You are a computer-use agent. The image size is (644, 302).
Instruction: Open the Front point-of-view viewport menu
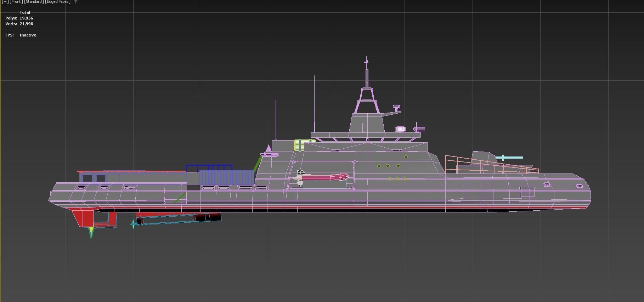pyautogui.click(x=16, y=2)
